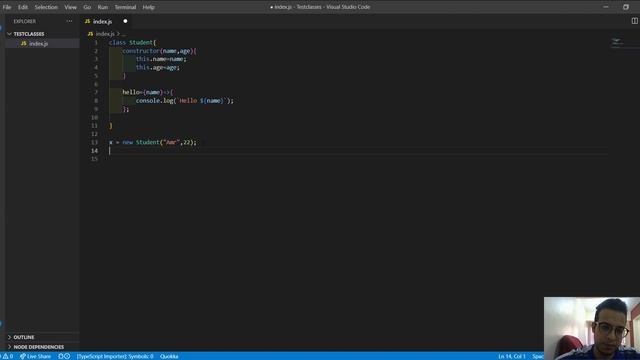
Task: Click the webcam video overlay
Action: (592, 328)
